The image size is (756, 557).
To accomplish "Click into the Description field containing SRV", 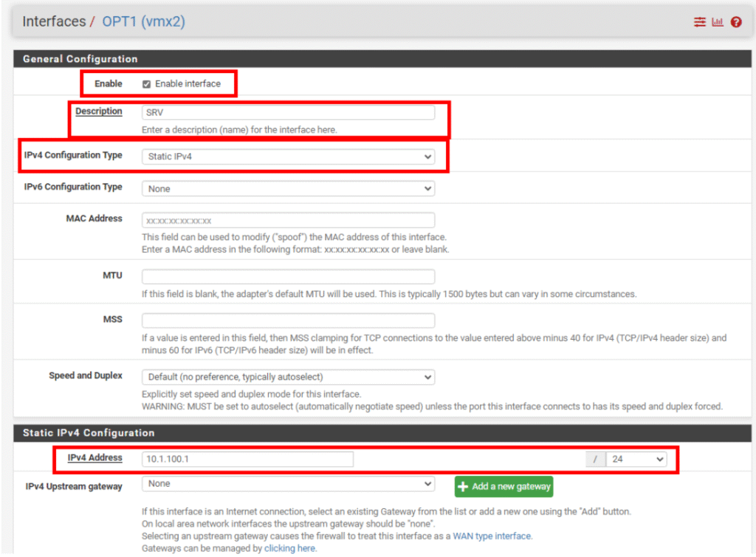I will point(288,113).
